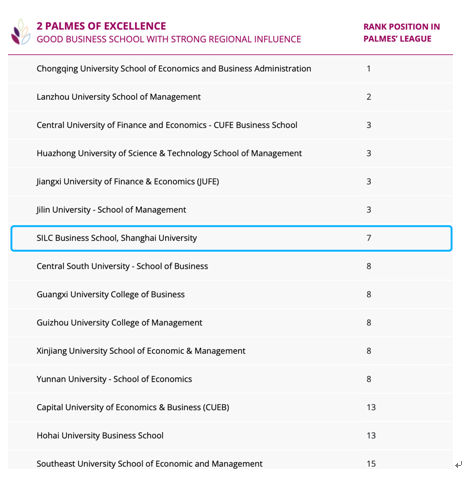Select Guangxi University College of Business
This screenshot has height=484, width=464.
click(110, 295)
